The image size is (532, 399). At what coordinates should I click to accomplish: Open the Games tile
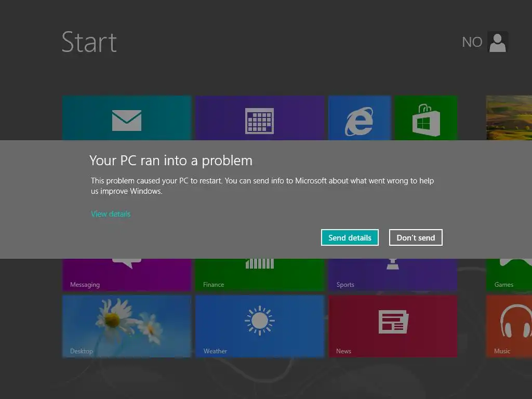[509, 274]
